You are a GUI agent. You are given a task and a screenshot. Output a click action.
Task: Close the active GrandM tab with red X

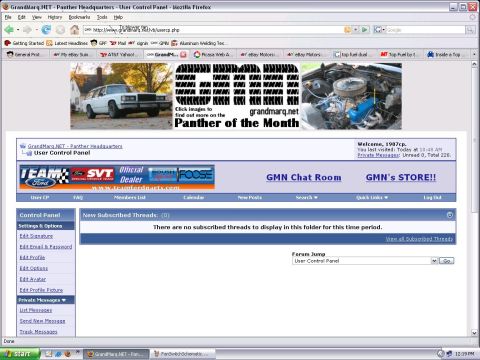tap(183, 54)
